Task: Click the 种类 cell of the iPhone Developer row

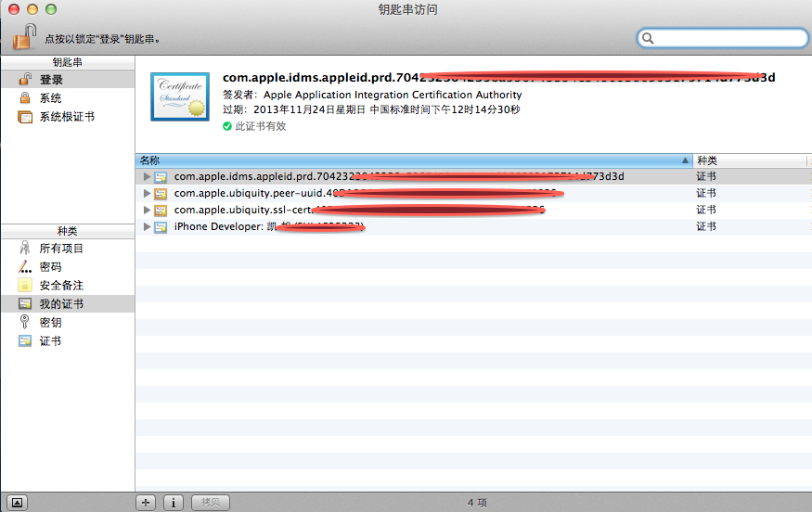Action: point(706,226)
